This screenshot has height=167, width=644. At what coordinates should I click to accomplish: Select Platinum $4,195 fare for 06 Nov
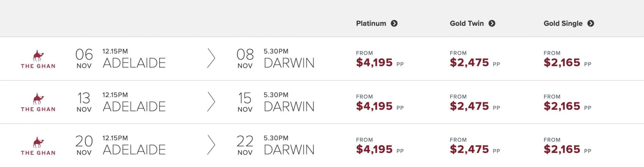pyautogui.click(x=374, y=62)
